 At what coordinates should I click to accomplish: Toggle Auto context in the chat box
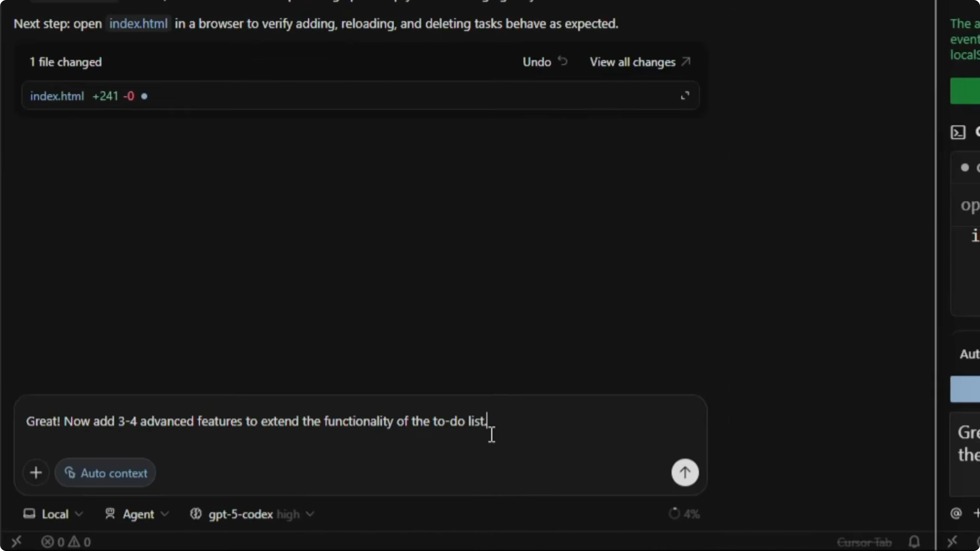click(x=105, y=472)
